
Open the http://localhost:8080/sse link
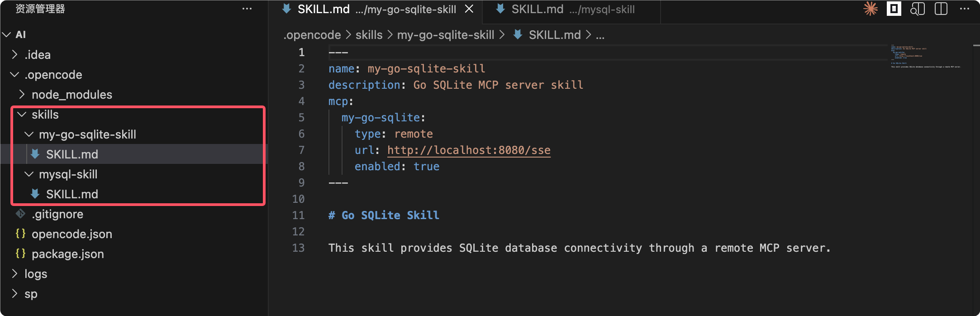point(469,150)
